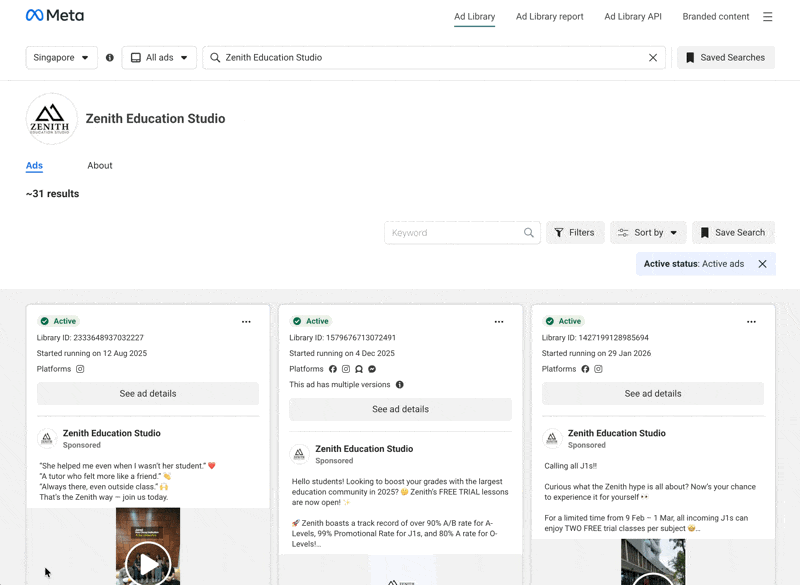Open options menu for ad 1579676713072491

pos(499,322)
